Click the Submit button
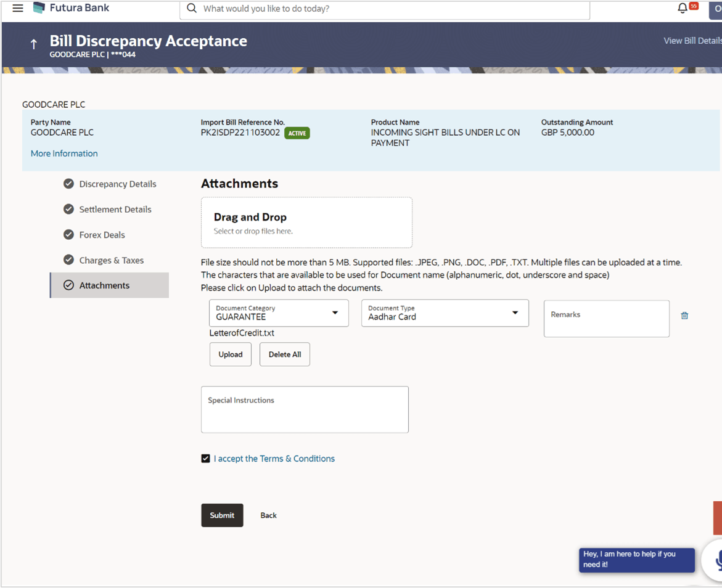Image resolution: width=722 pixels, height=588 pixels. (x=222, y=515)
